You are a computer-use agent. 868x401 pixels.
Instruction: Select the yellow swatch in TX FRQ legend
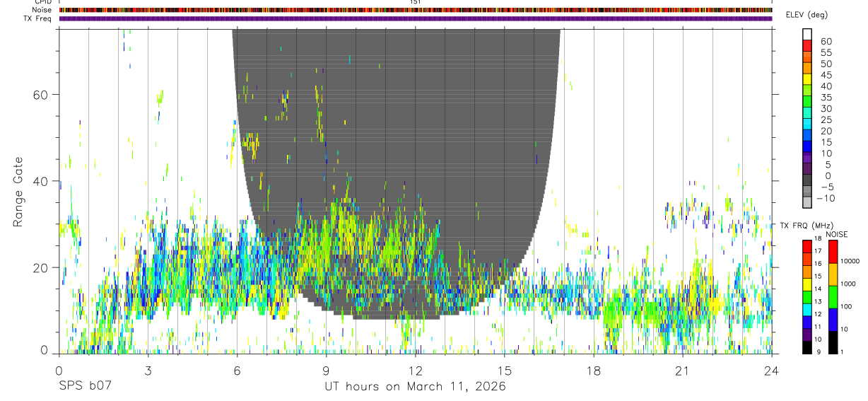807,284
